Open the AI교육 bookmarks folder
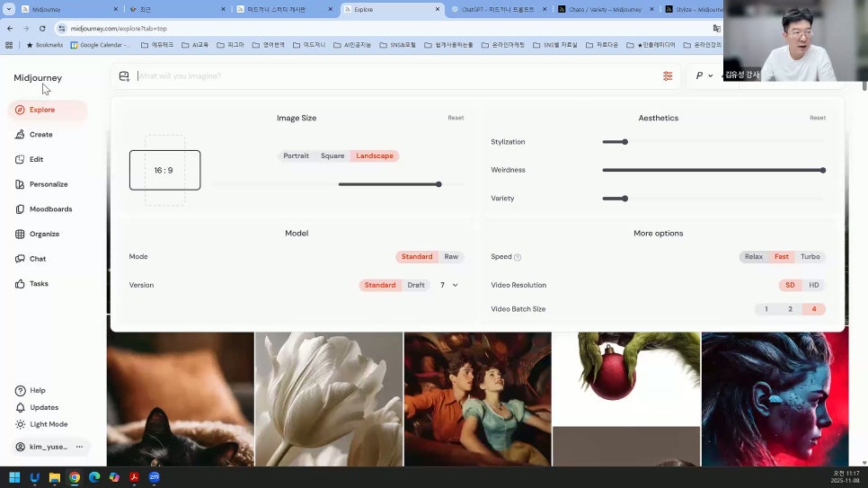The height and width of the screenshot is (488, 868). tap(195, 45)
